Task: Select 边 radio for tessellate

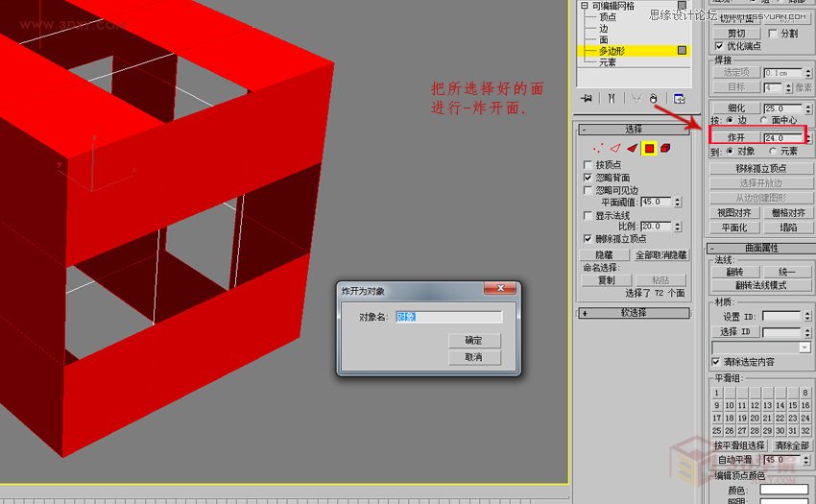Action: click(x=730, y=120)
